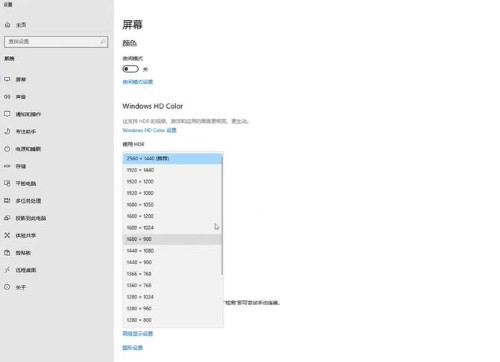The height and width of the screenshot is (362, 500).
Task: Choose 1600 × 1200 from resolution list
Action: click(x=172, y=216)
